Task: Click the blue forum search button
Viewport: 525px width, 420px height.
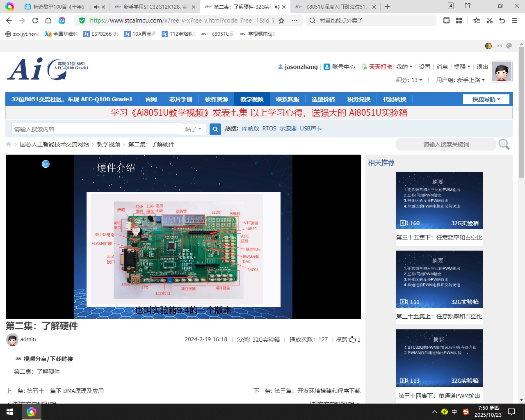Action: click(215, 129)
